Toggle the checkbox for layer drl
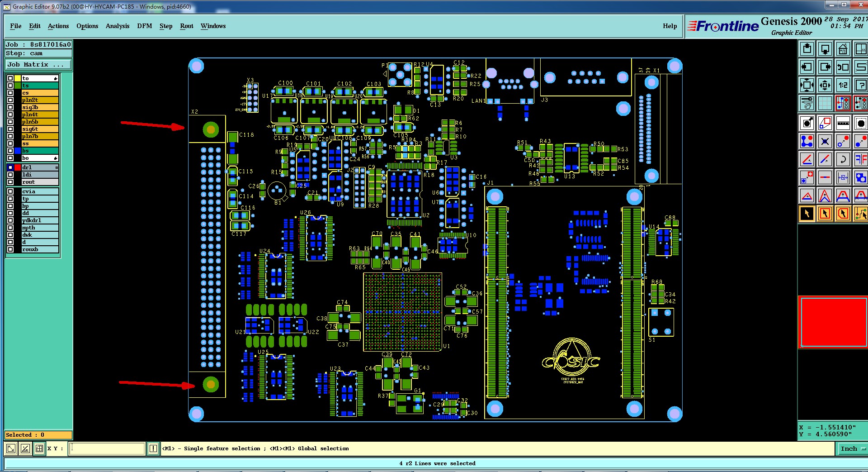This screenshot has height=472, width=868. click(x=10, y=167)
